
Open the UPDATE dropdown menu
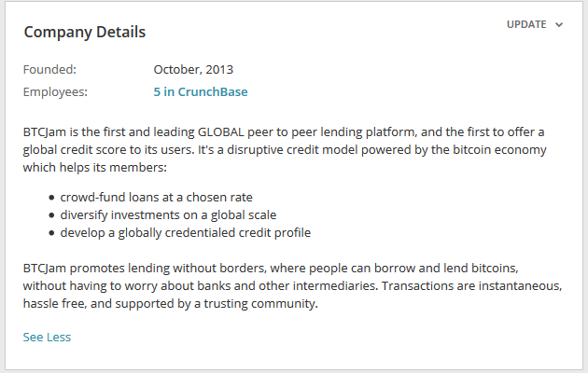click(x=535, y=25)
